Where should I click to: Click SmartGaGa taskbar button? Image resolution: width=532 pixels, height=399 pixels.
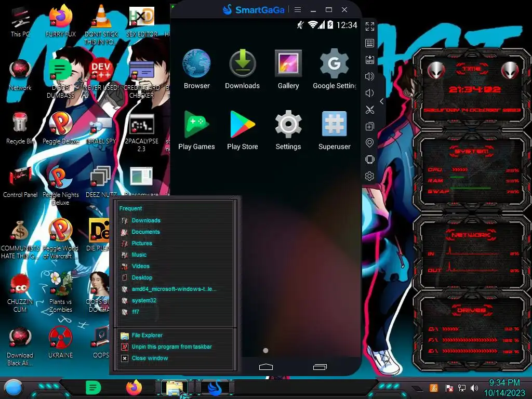tap(215, 388)
